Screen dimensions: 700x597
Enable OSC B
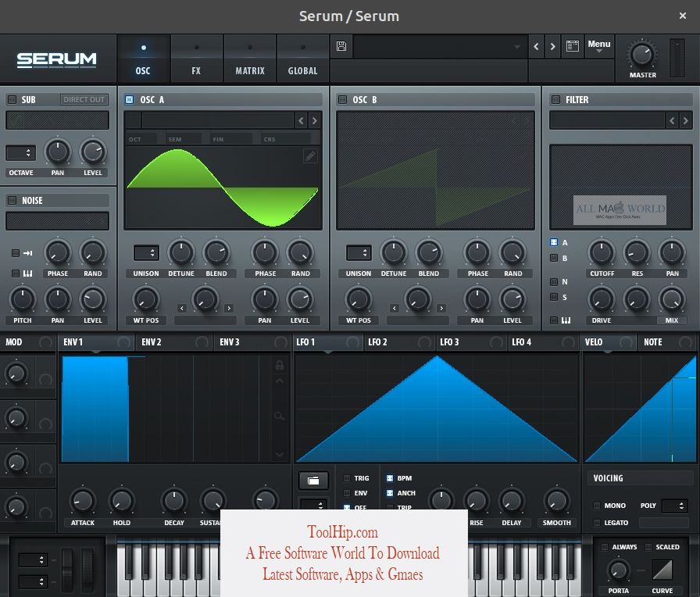(x=342, y=99)
